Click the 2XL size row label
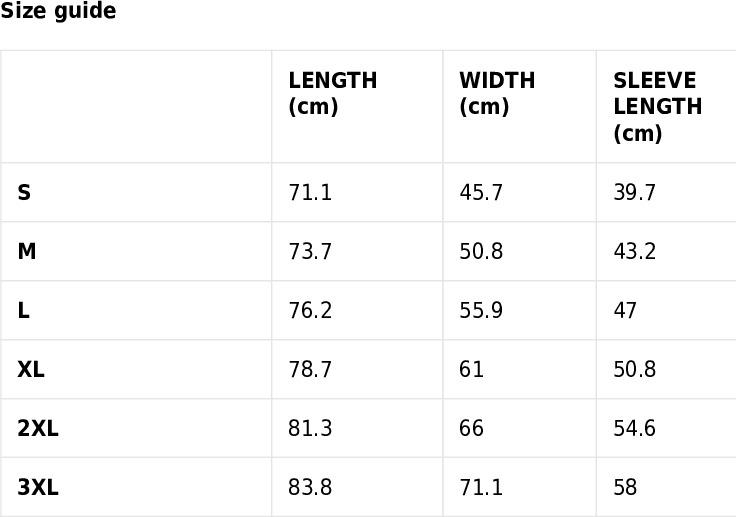The image size is (736, 517). (38, 428)
